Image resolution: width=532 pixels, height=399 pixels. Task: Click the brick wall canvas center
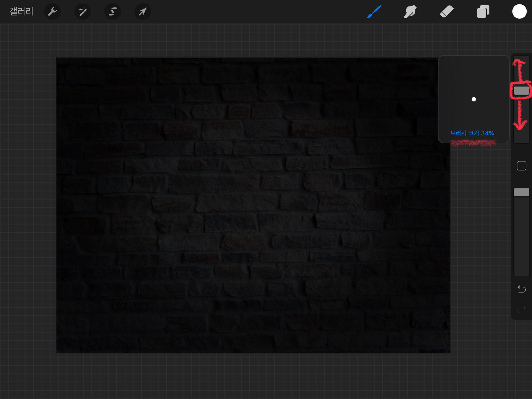(x=253, y=205)
